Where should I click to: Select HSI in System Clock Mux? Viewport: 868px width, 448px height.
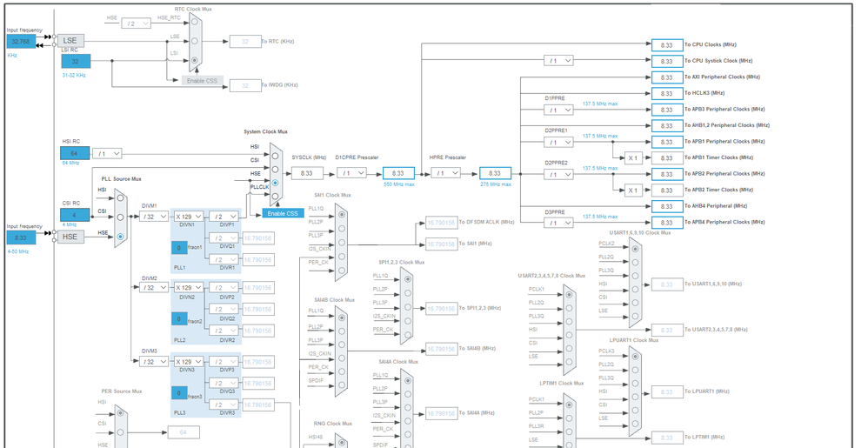275,157
